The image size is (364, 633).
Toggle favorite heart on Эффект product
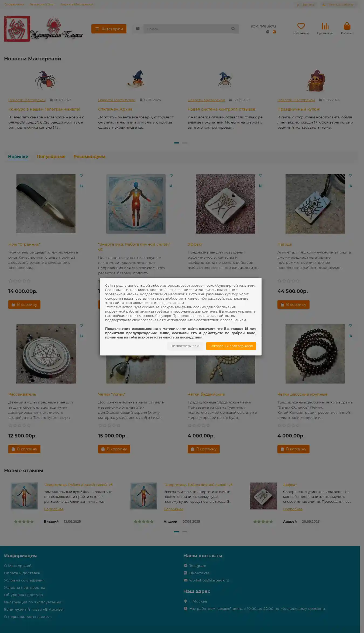261,176
